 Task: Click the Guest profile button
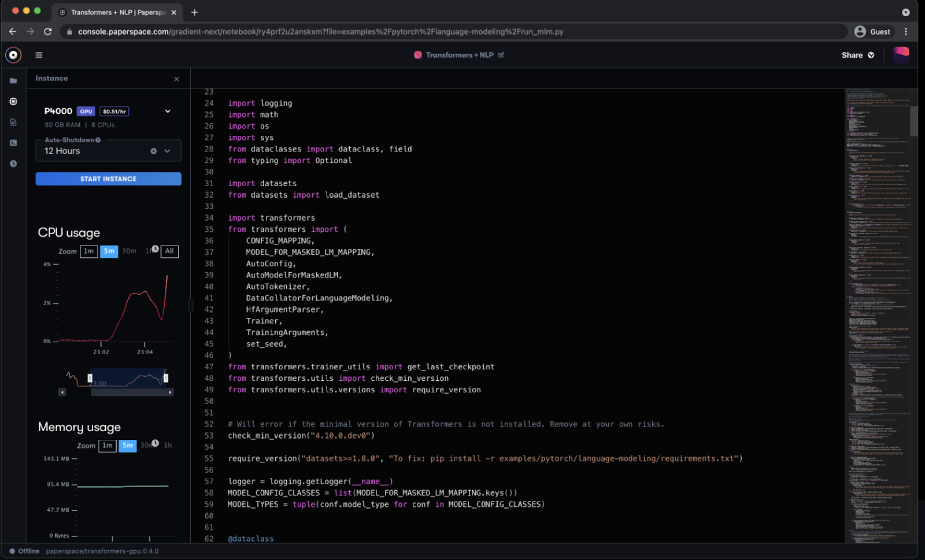tap(872, 32)
